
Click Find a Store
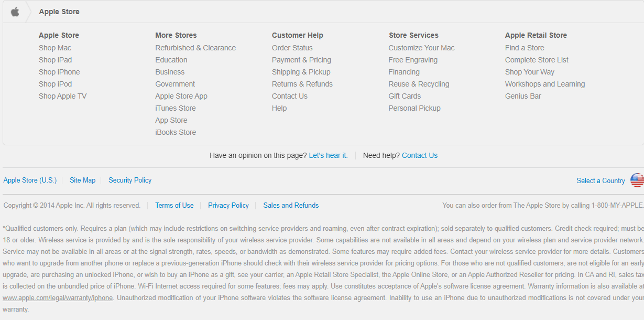(x=525, y=48)
